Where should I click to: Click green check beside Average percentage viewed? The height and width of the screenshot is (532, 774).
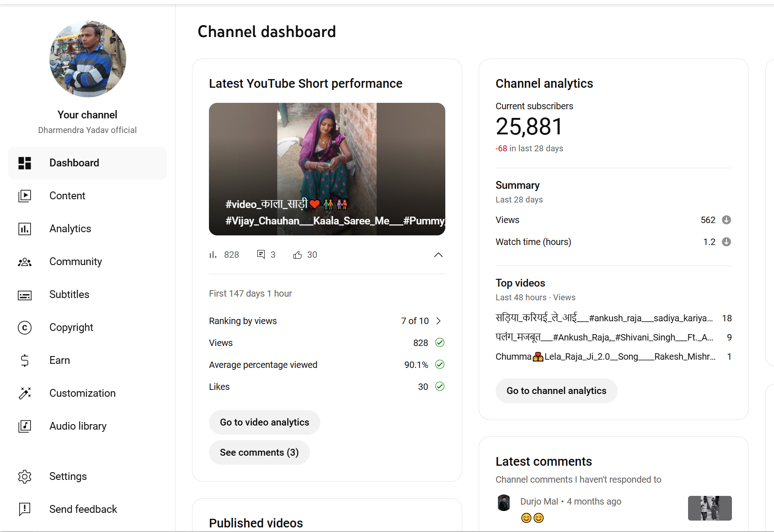[440, 364]
